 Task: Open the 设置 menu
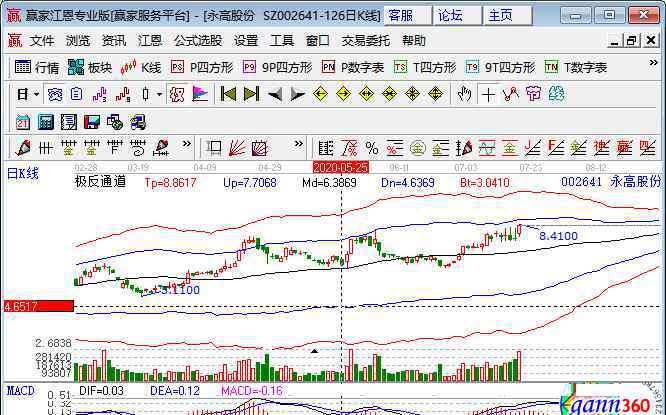coord(246,41)
